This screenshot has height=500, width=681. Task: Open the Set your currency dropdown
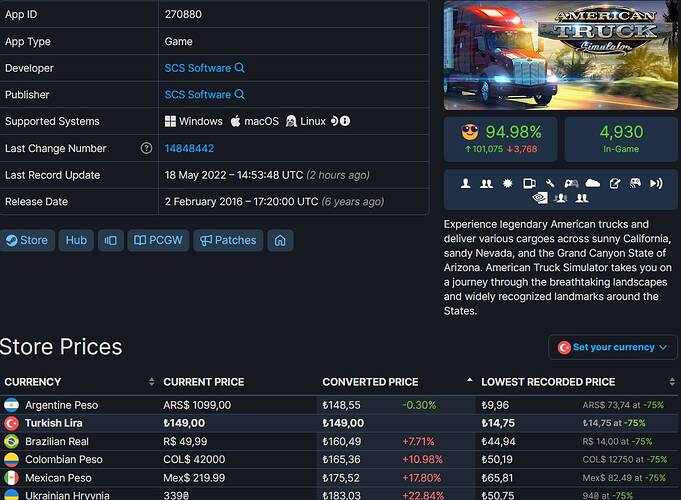pos(612,347)
